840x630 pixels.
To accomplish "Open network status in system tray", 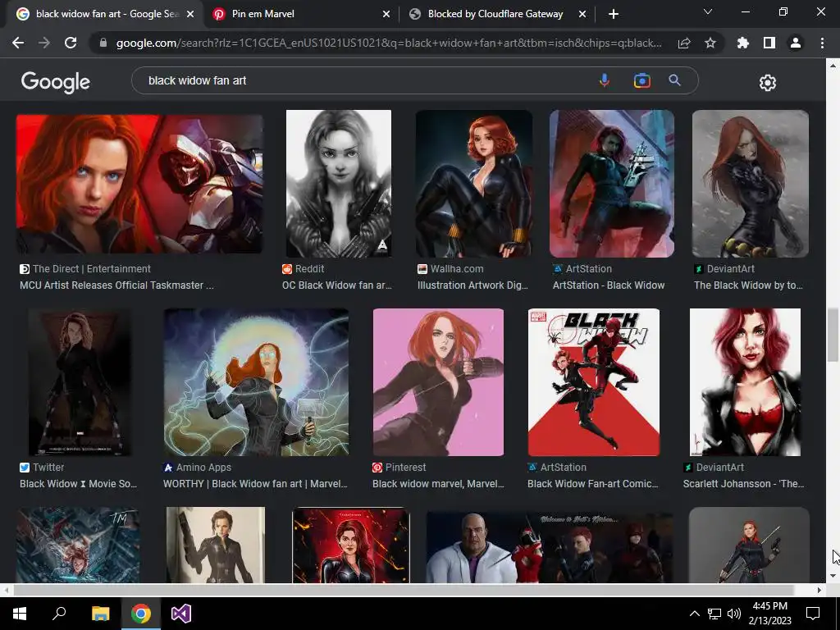I will point(714,614).
